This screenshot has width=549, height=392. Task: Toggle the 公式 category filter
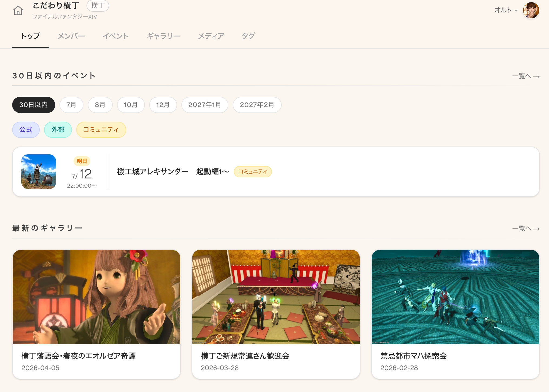(x=26, y=130)
